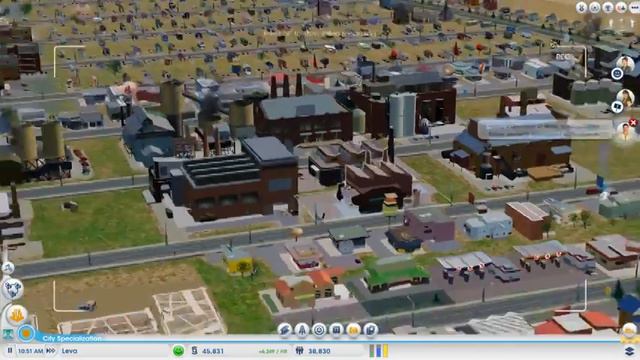
Task: Open the RCI demand color bars
Action: point(379,351)
